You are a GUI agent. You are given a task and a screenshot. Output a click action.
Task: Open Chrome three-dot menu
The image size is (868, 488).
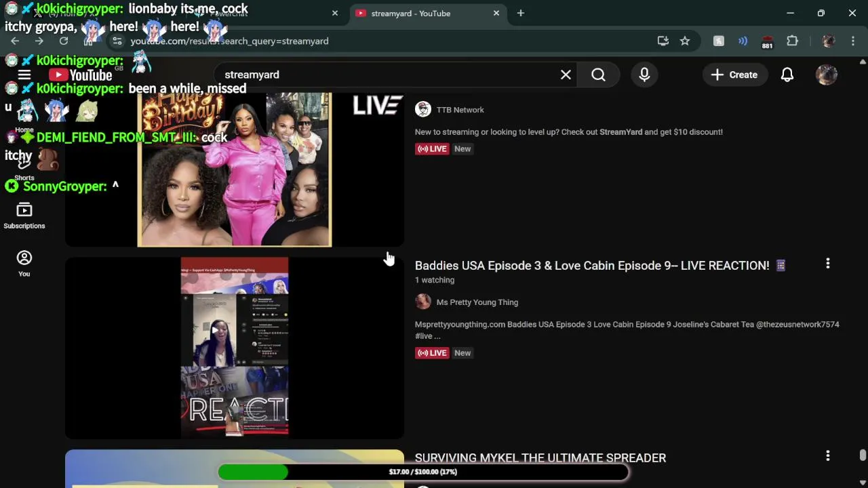click(853, 41)
